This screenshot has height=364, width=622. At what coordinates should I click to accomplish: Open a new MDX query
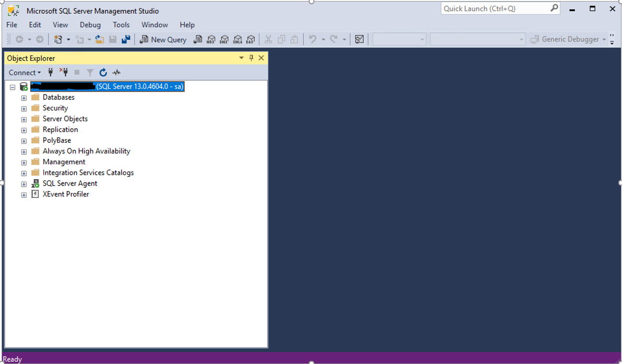pos(211,39)
